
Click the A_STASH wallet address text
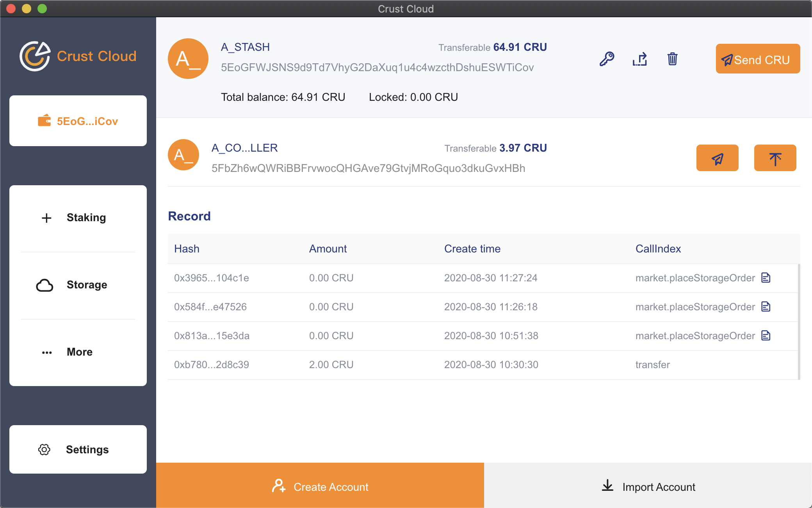point(377,68)
